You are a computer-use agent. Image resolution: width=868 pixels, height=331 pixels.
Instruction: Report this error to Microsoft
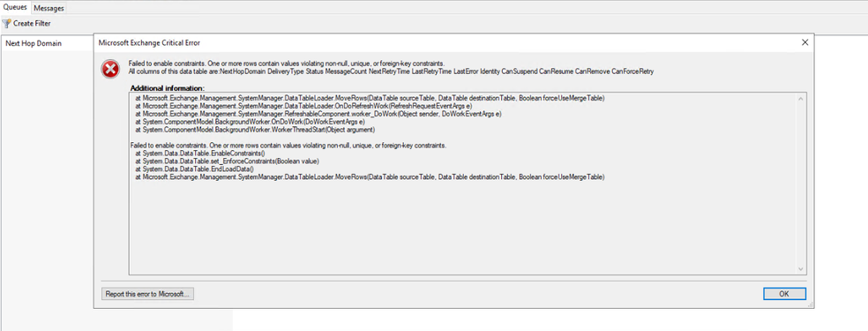(x=148, y=294)
